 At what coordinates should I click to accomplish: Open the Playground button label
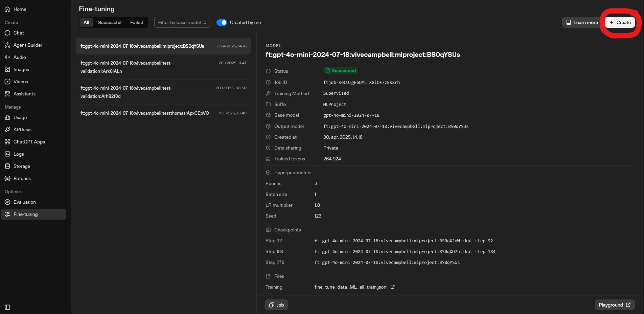611,305
